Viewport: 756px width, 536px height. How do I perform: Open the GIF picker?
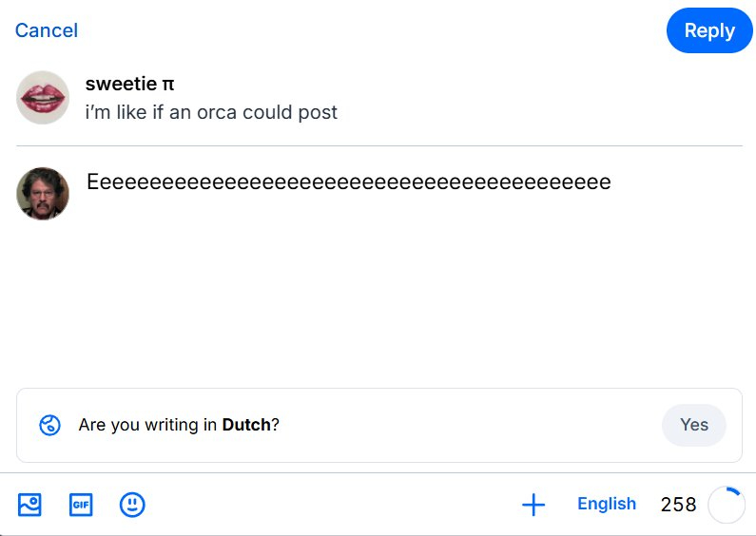[81, 504]
